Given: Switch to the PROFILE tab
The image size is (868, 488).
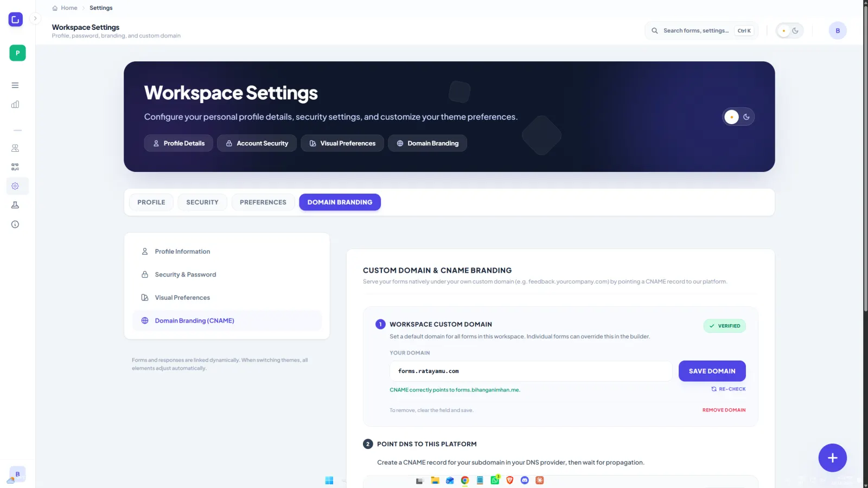Looking at the screenshot, I should tap(151, 202).
